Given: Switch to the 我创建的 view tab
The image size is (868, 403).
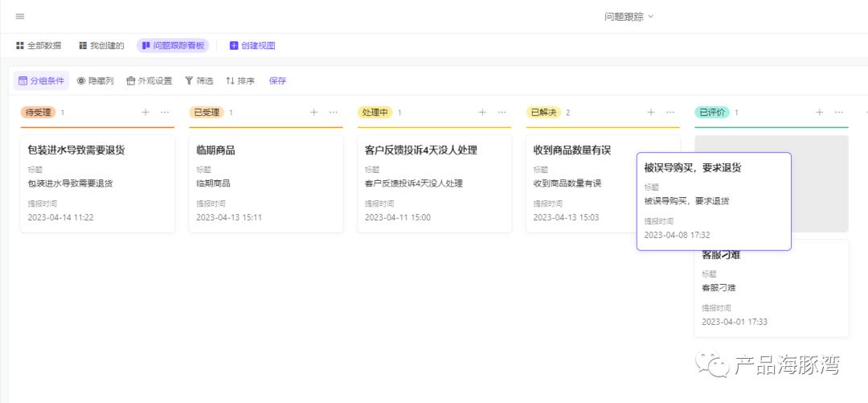Looking at the screenshot, I should tap(101, 46).
